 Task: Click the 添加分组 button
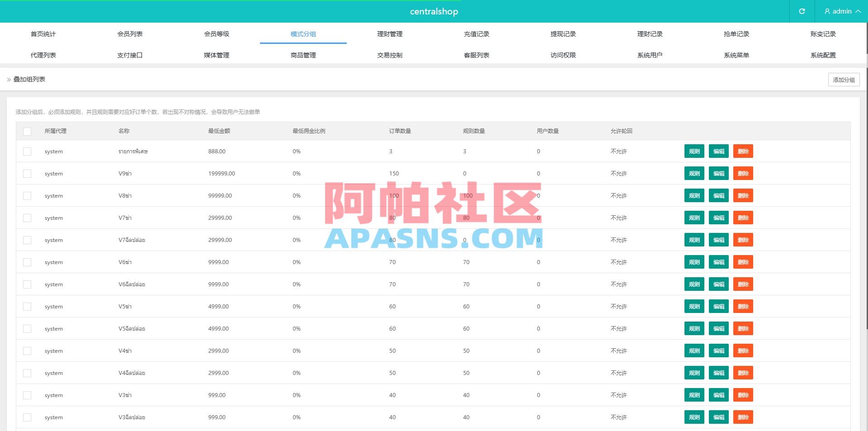click(844, 79)
